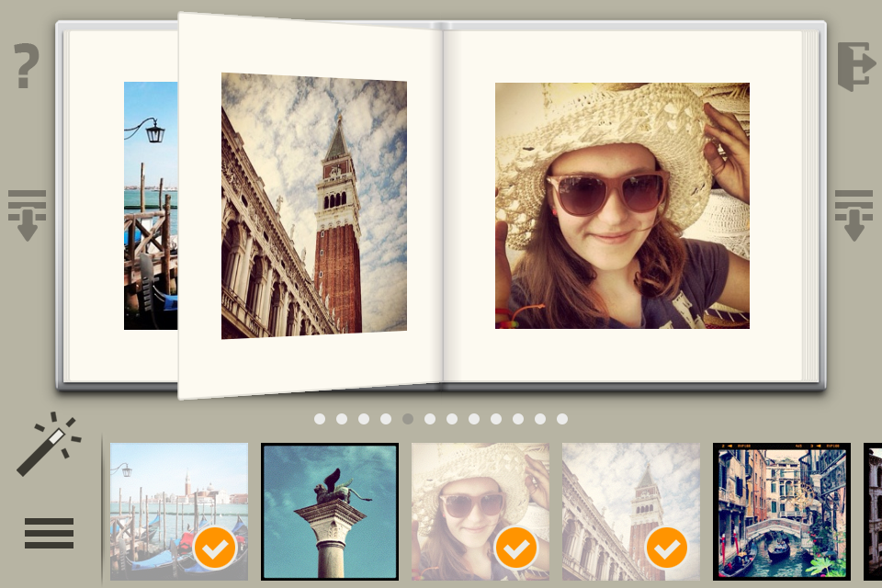The height and width of the screenshot is (588, 882).
Task: Click the lines-with-down-arrow icon left of the book
Action: click(x=27, y=216)
